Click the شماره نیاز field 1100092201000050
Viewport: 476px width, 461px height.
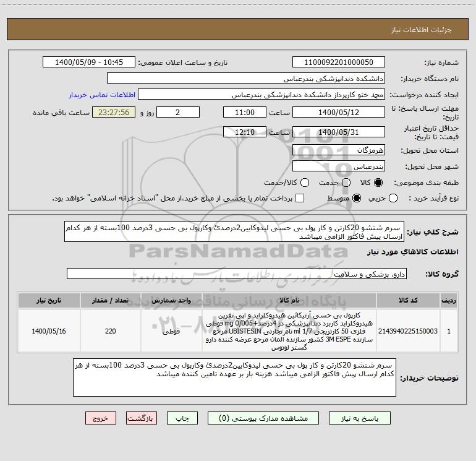(339, 62)
